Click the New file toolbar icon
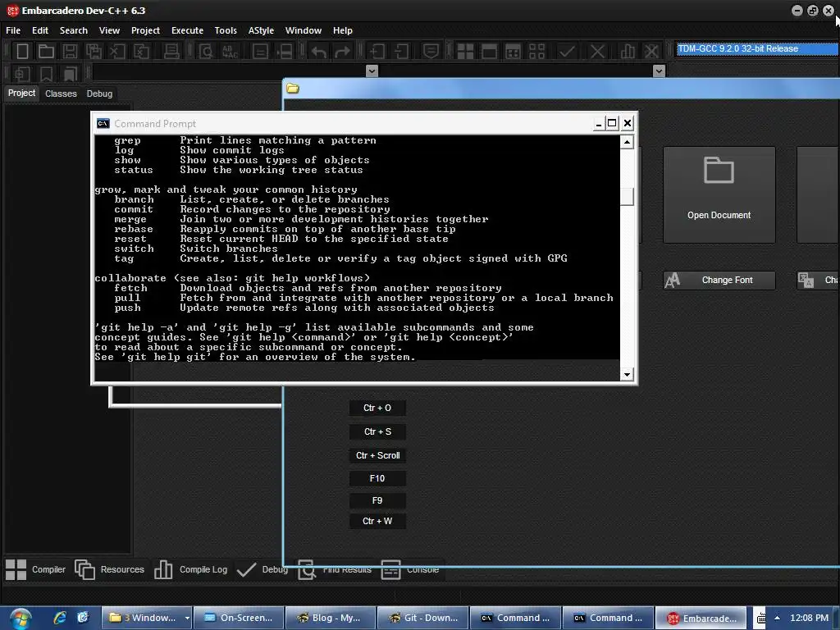This screenshot has width=840, height=630. 22,52
